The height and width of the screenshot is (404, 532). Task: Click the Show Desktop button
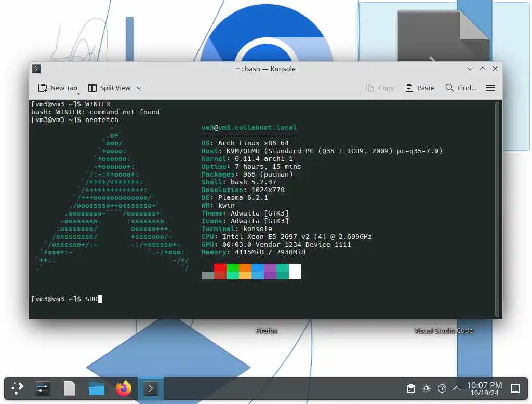[x=515, y=388]
